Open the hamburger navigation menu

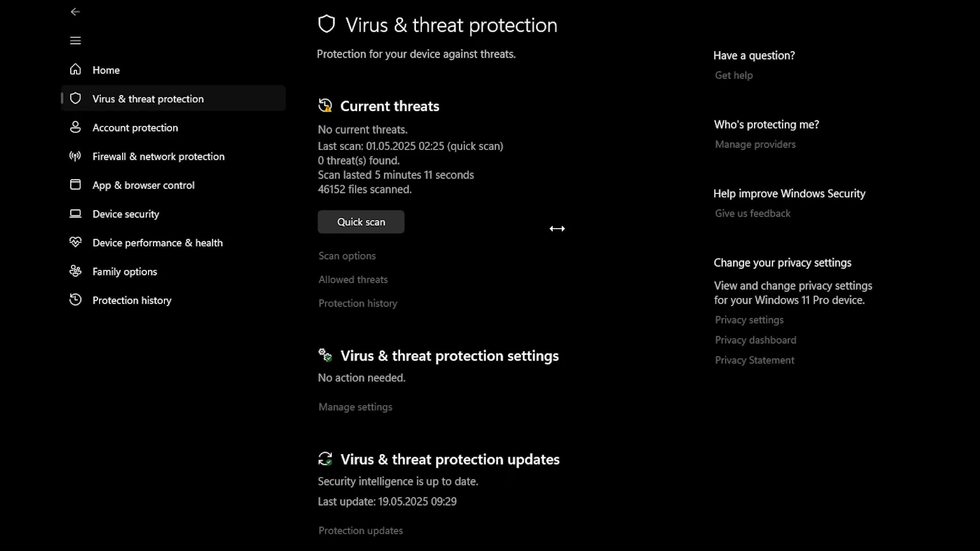[x=75, y=40]
